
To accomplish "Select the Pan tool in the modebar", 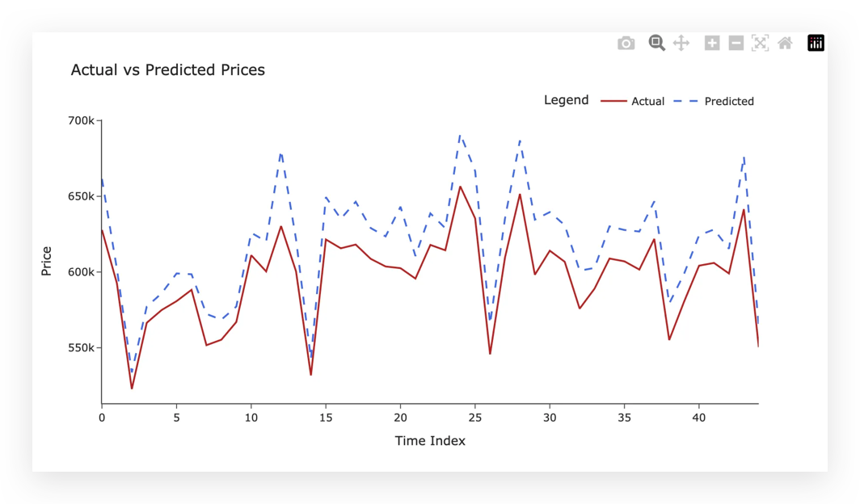I will [681, 43].
